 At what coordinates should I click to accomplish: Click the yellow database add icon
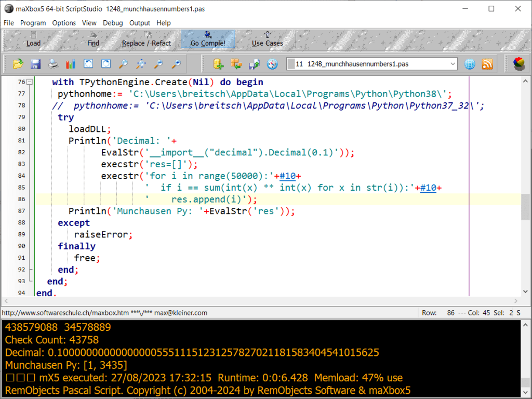(218, 64)
